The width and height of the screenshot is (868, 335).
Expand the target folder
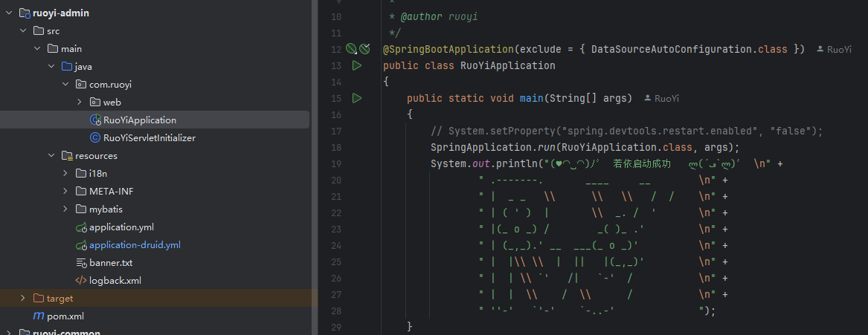coord(23,298)
